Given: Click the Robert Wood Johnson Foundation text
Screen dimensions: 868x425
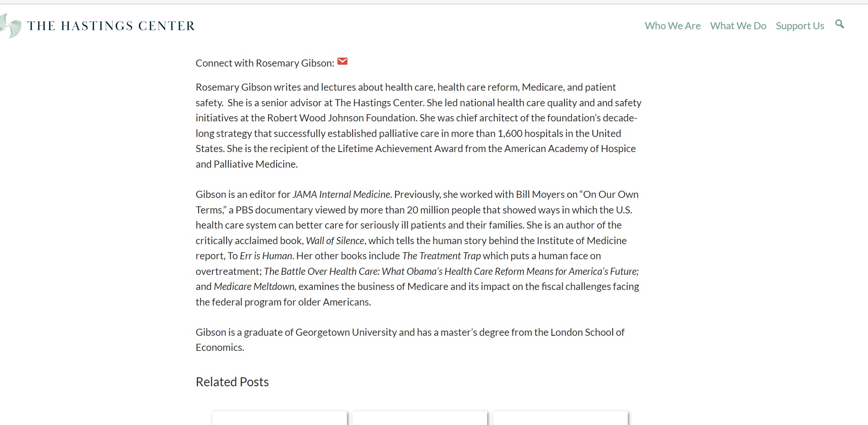Looking at the screenshot, I should (342, 118).
